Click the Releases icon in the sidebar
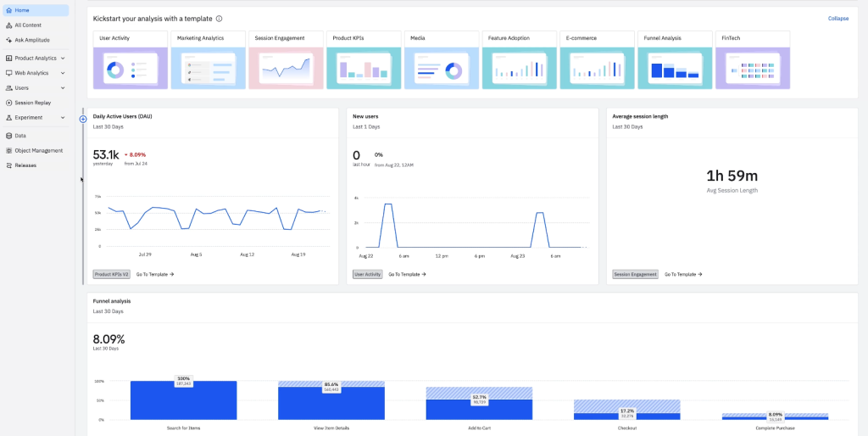This screenshot has height=436, width=868. [x=8, y=165]
